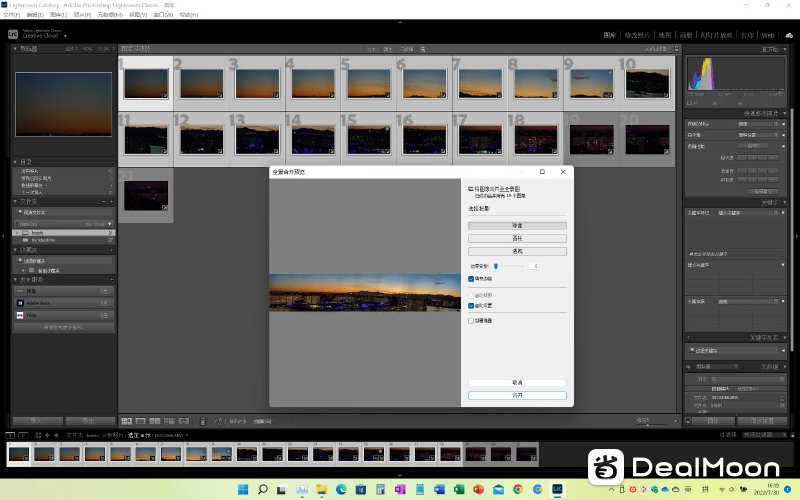Viewport: 800px width, 500px height.
Task: Click the Import button in left panel
Action: 37,421
